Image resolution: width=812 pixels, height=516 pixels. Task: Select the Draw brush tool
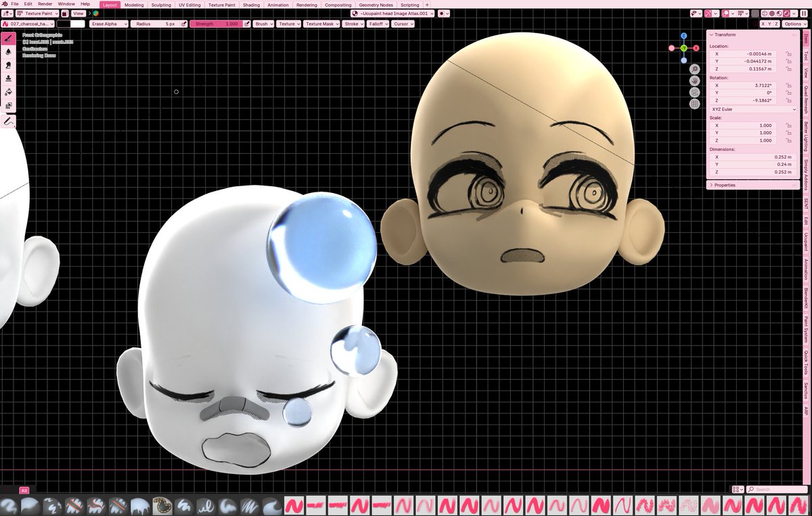(x=8, y=39)
